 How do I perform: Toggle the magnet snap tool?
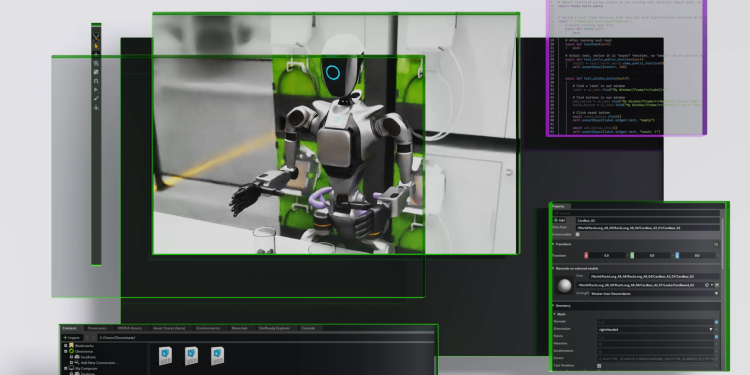[96, 81]
